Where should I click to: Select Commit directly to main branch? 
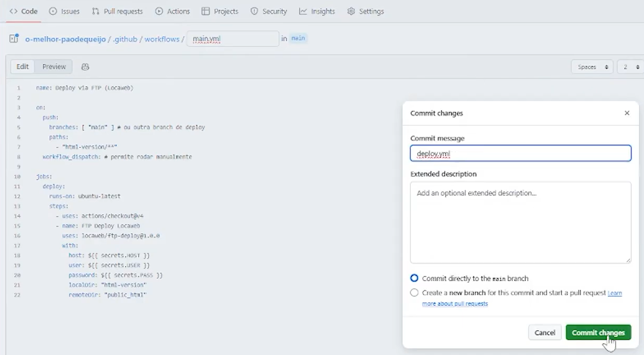[414, 278]
